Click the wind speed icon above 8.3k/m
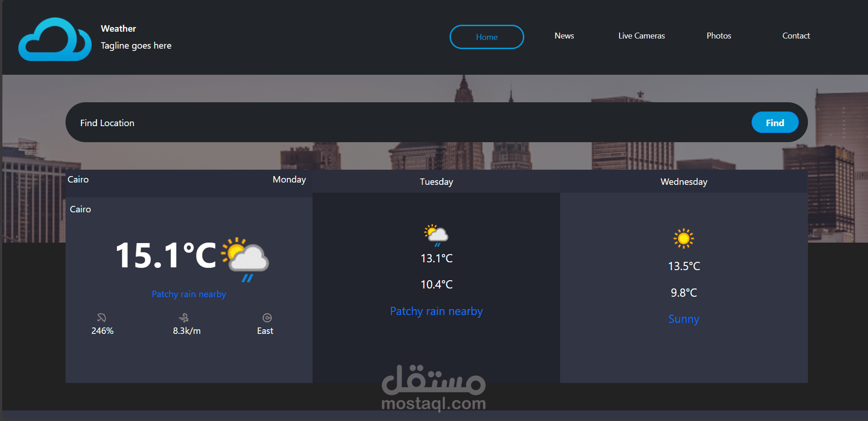The image size is (868, 421). (x=184, y=317)
